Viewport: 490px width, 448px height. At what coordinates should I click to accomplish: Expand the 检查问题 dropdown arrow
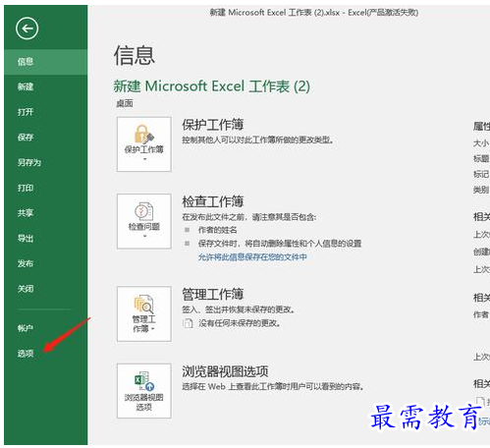[144, 236]
